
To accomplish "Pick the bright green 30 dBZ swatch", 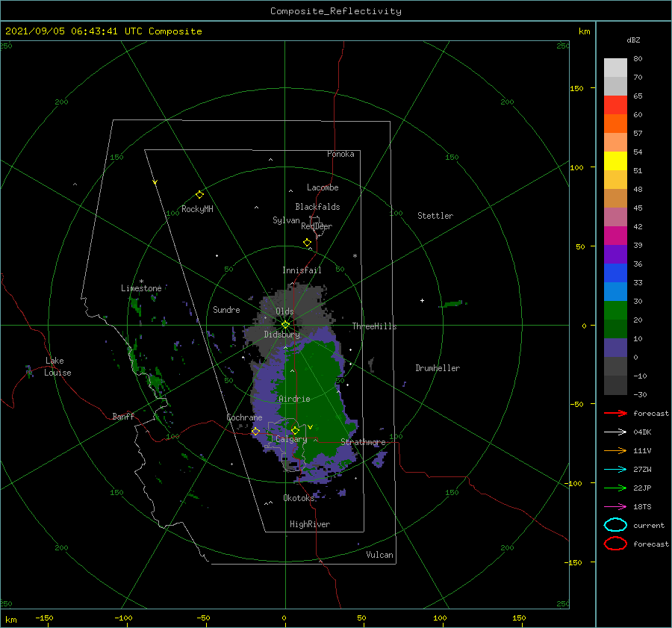I will tap(615, 311).
